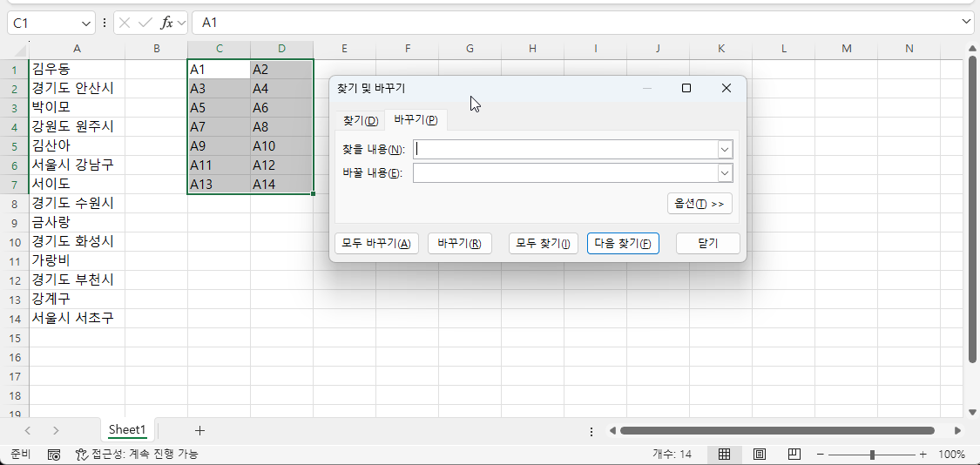This screenshot has width=980, height=465.
Task: Add a new sheet with plus icon
Action: click(x=200, y=430)
